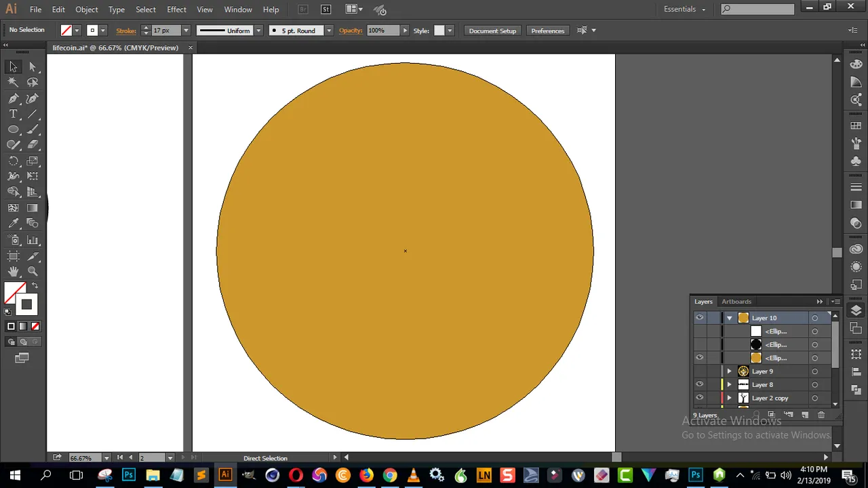The width and height of the screenshot is (868, 488).
Task: Show hidden Layer 9 via its visibility box
Action: point(699,371)
